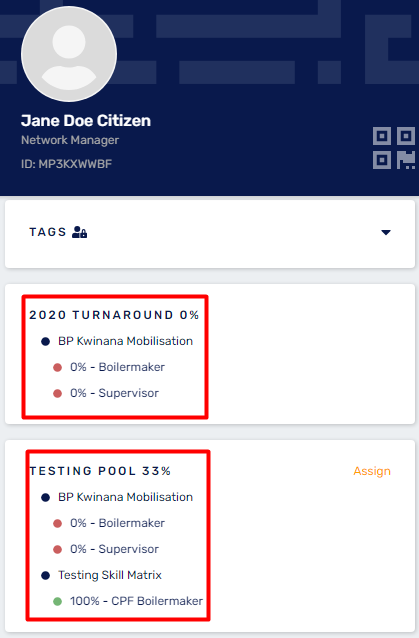The height and width of the screenshot is (638, 419).
Task: Click the locked user icon beside TAGS
Action: 79,232
